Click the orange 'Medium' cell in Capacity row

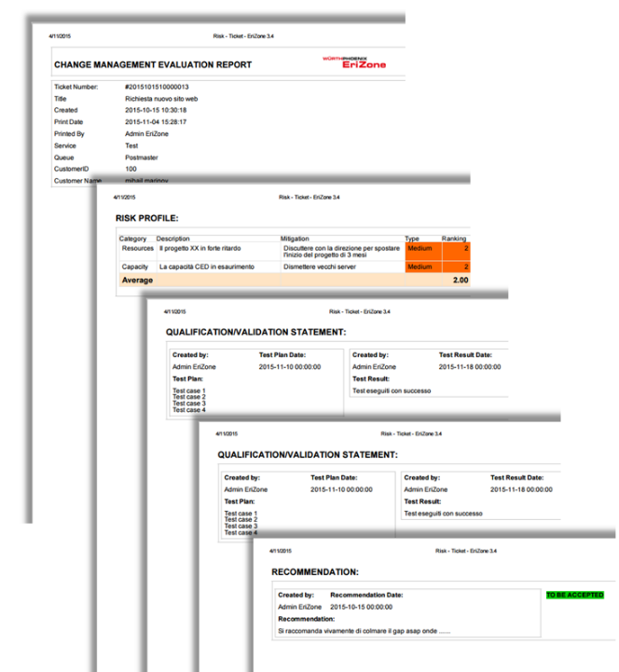coord(423,267)
